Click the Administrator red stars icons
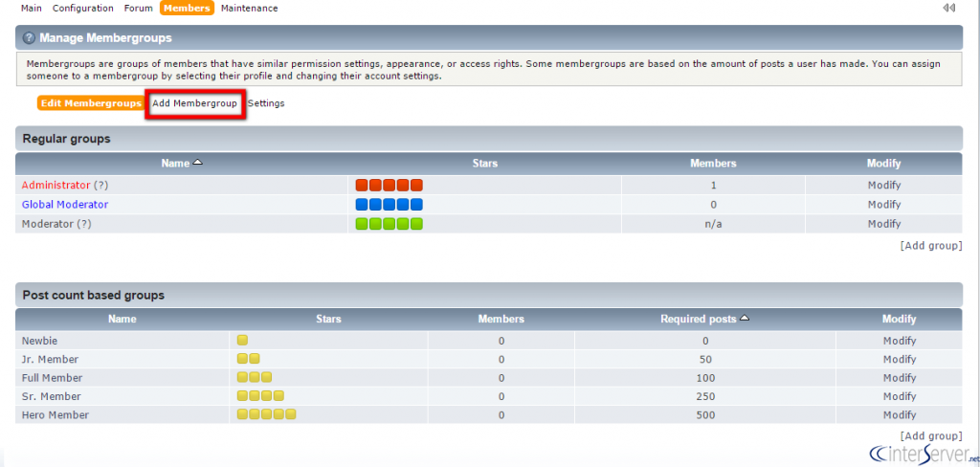 [390, 185]
